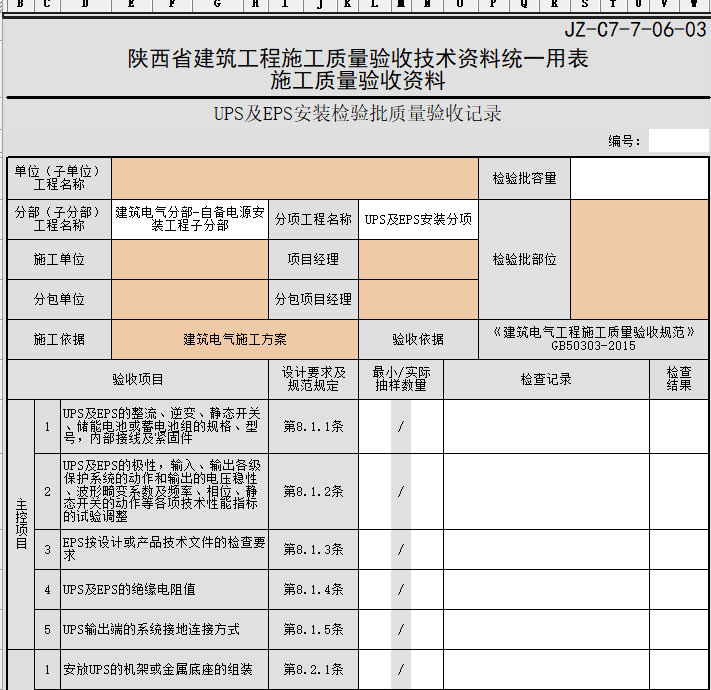Screen dimensions: 711x690
Task: Select the title UPS及EPS安装检验批质量验收记录
Action: [357, 113]
